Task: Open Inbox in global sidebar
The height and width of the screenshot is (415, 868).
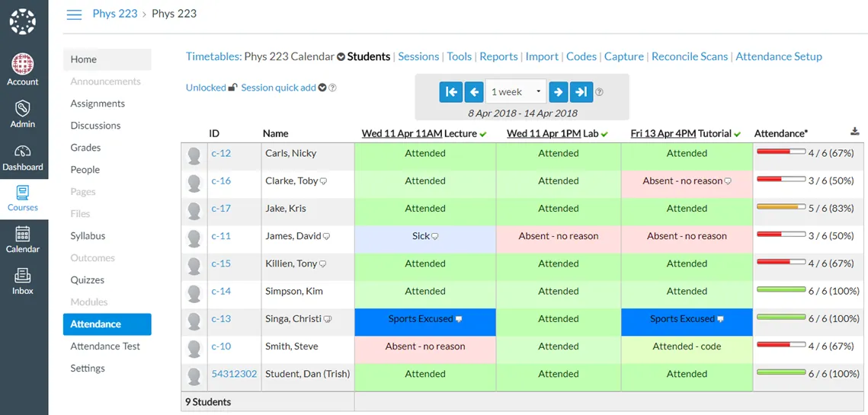Action: tap(23, 282)
